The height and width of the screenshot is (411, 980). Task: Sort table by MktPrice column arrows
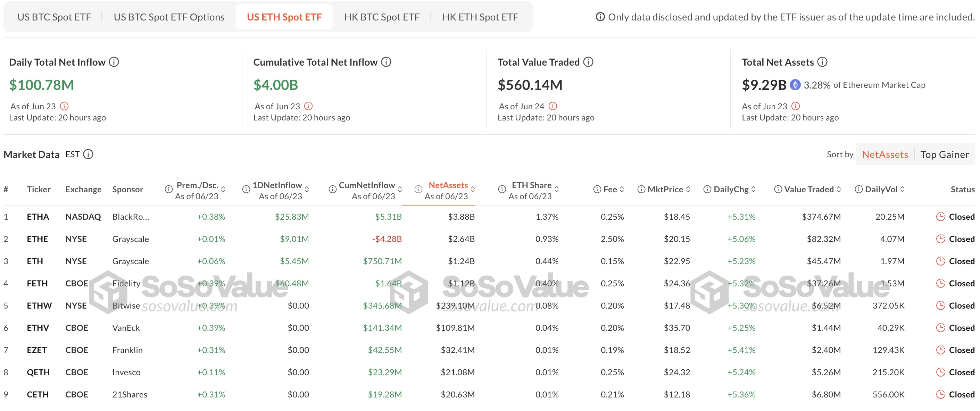688,189
